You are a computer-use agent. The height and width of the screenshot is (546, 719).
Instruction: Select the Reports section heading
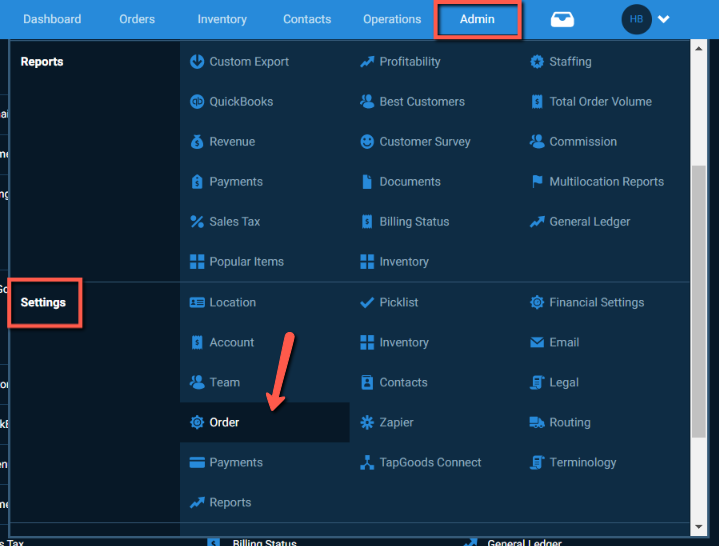click(x=42, y=61)
